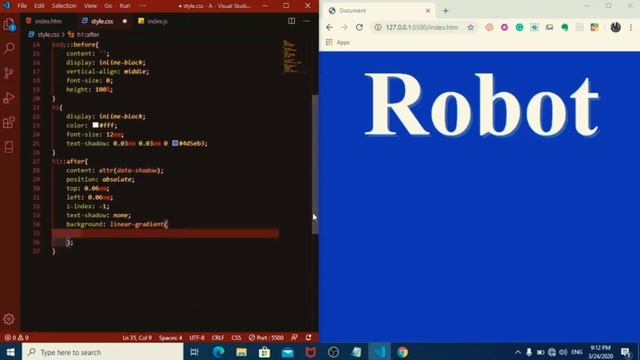This screenshot has height=360, width=640.
Task: Open the Action Center notification icon
Action: point(625,352)
